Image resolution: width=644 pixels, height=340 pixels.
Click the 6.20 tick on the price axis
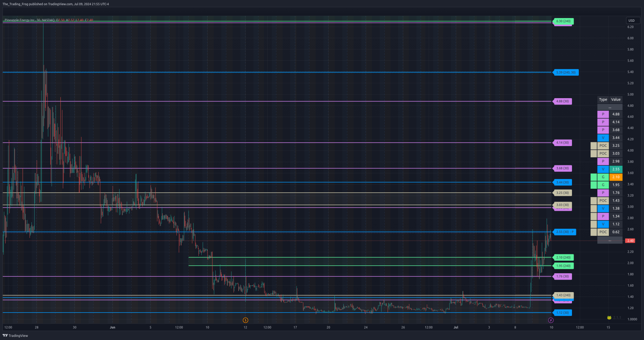tap(630, 27)
